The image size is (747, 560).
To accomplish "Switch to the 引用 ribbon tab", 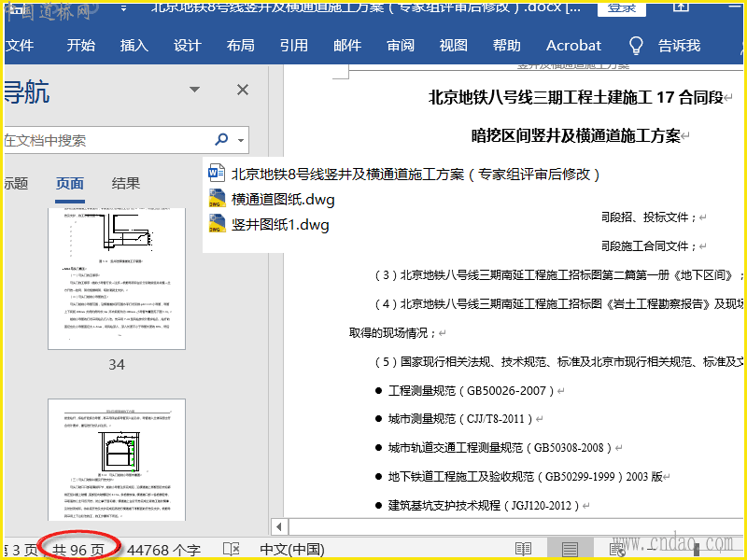I will 294,46.
